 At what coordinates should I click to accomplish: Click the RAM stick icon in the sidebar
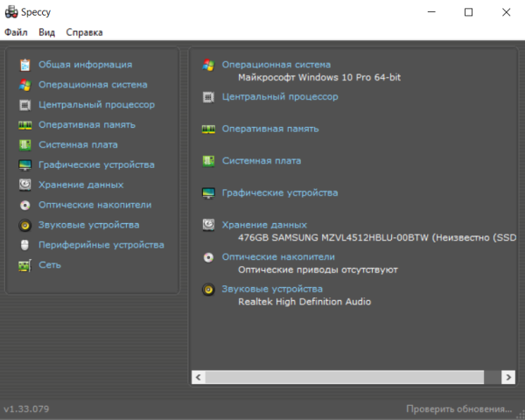point(25,125)
